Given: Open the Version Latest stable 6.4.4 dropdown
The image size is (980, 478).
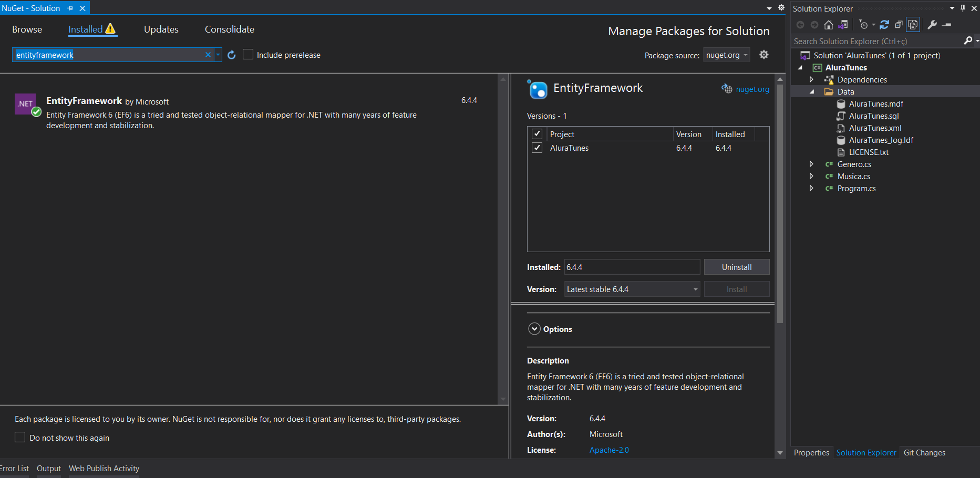Looking at the screenshot, I should click(x=632, y=289).
